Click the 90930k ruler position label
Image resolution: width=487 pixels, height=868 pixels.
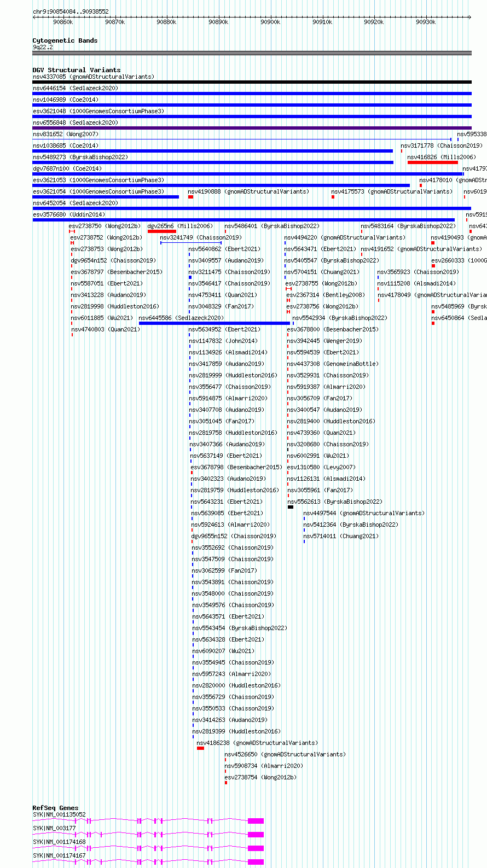(426, 22)
